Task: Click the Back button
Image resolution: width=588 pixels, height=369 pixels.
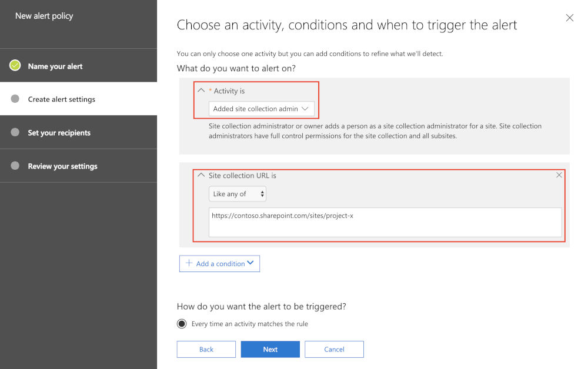Action: click(206, 349)
